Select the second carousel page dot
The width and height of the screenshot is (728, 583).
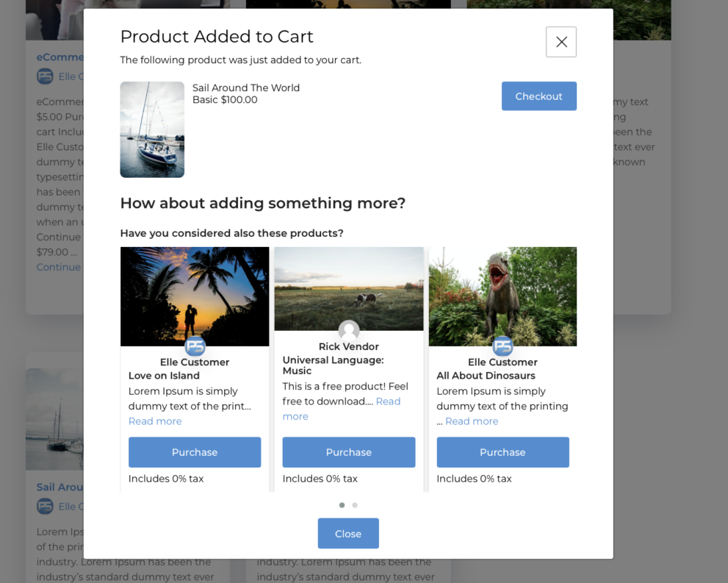(x=355, y=505)
